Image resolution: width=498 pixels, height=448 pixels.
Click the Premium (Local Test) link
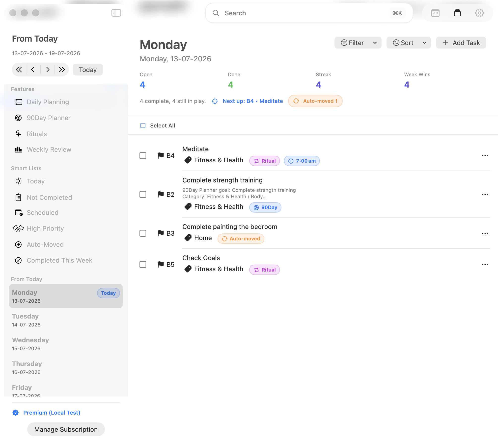point(52,413)
